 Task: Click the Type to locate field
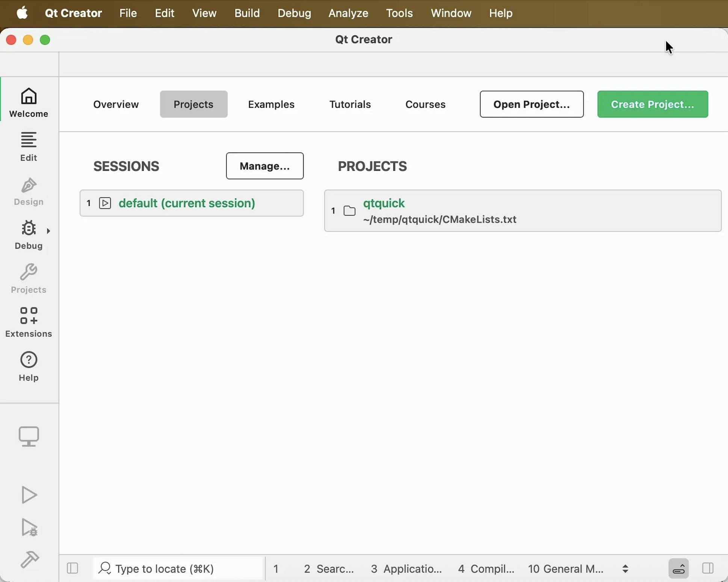coord(178,568)
